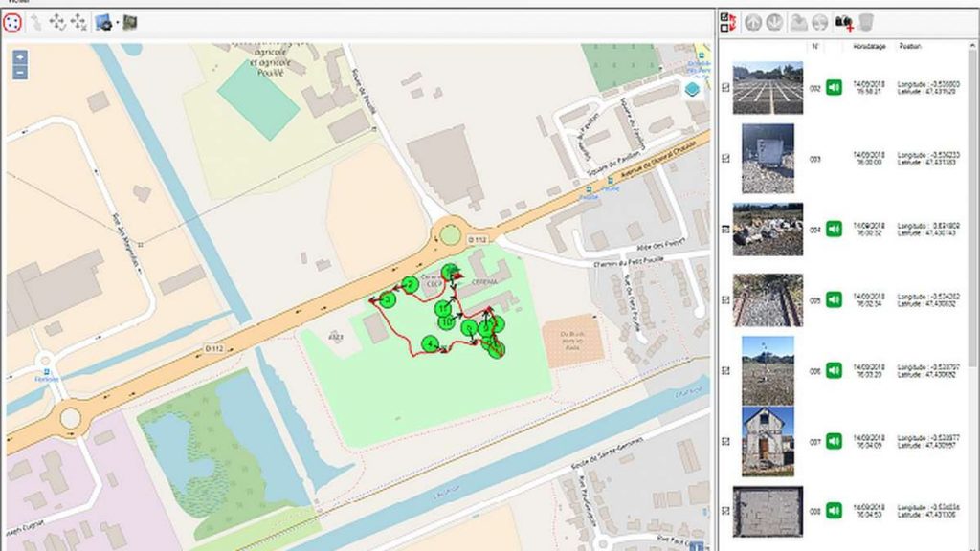Screen dimensions: 980x551
Task: Toggle the checkbox for photo 005
Action: point(725,299)
